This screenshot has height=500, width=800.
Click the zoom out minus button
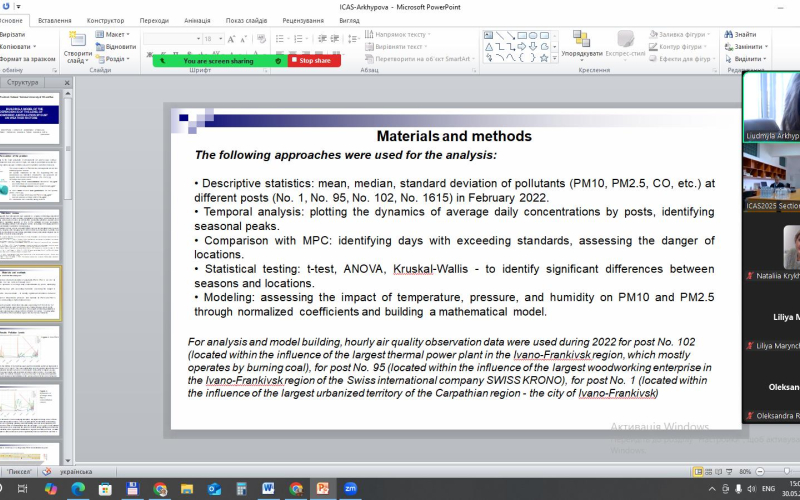click(x=760, y=471)
